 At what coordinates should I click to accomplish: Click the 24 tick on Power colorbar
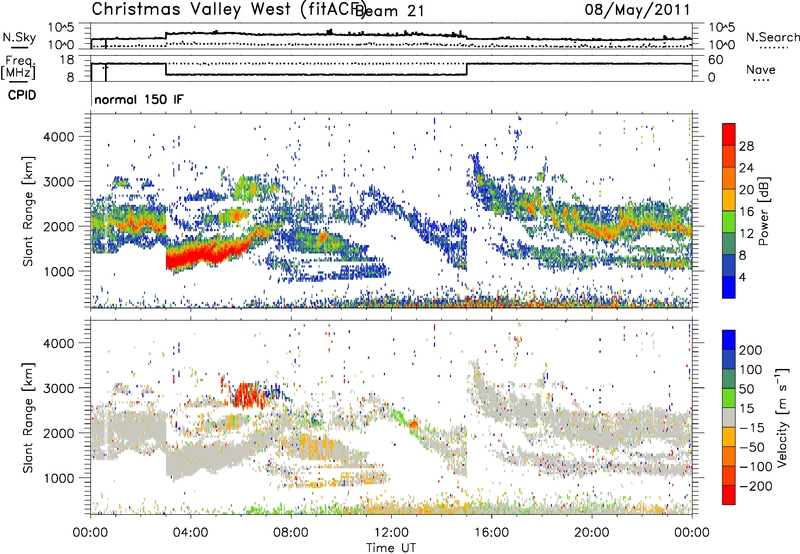746,168
